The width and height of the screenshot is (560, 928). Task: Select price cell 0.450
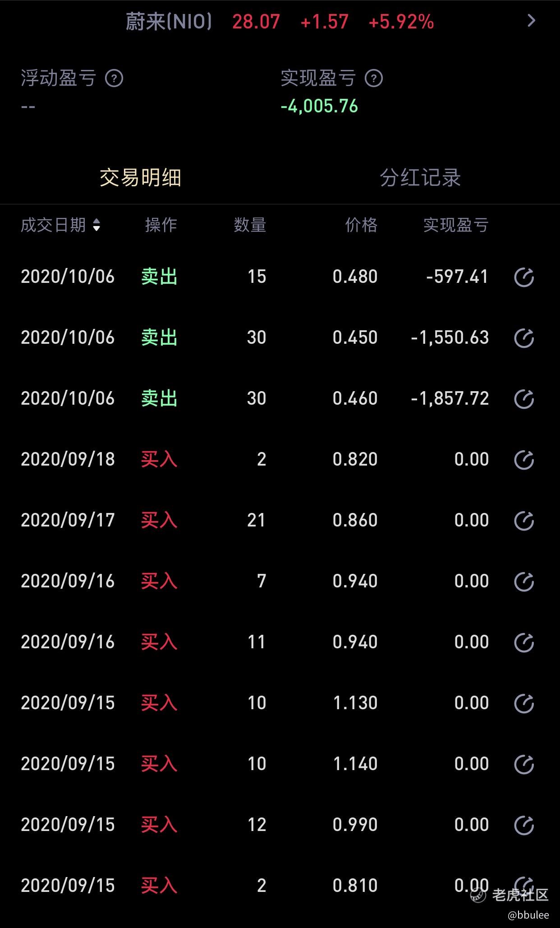pyautogui.click(x=355, y=337)
